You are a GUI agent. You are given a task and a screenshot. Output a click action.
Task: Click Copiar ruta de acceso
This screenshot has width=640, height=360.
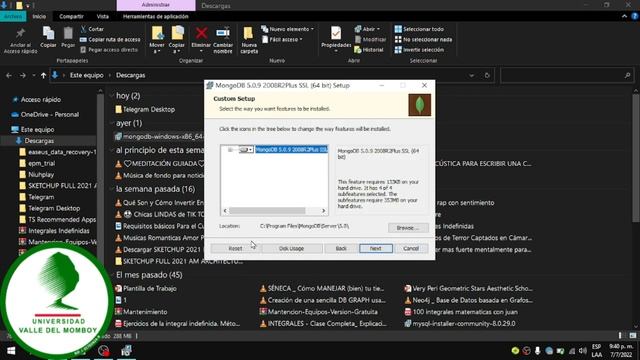click(x=110, y=40)
